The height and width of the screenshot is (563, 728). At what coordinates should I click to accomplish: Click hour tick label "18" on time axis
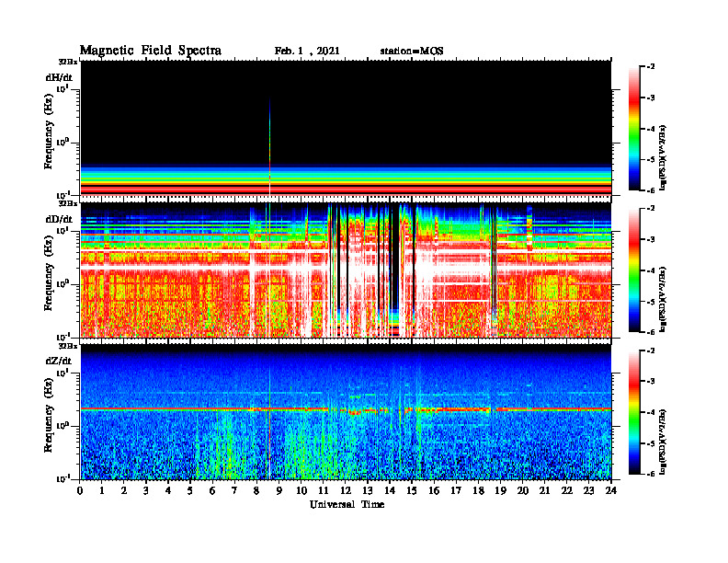[x=478, y=491]
